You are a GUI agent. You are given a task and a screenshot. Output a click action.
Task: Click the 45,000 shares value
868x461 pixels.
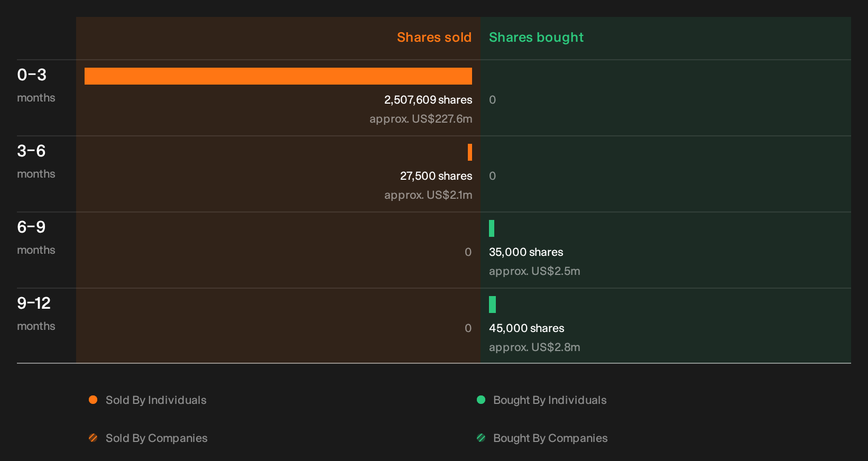pos(527,328)
